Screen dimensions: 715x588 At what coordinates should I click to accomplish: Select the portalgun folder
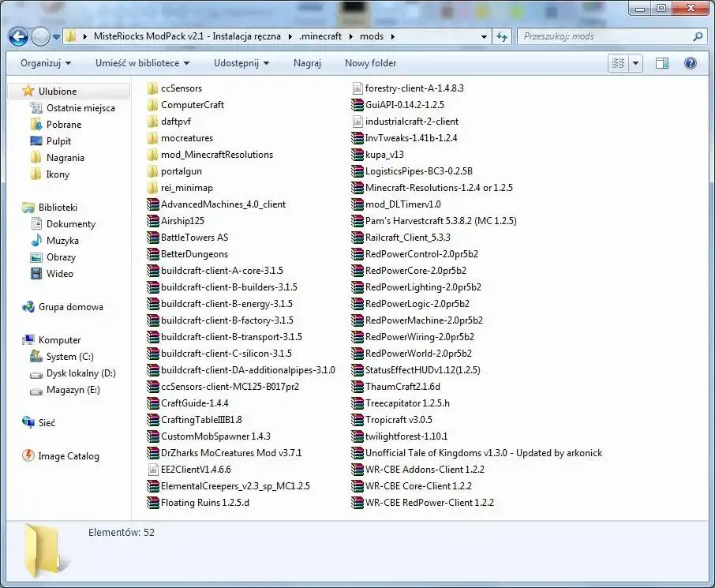[x=181, y=171]
